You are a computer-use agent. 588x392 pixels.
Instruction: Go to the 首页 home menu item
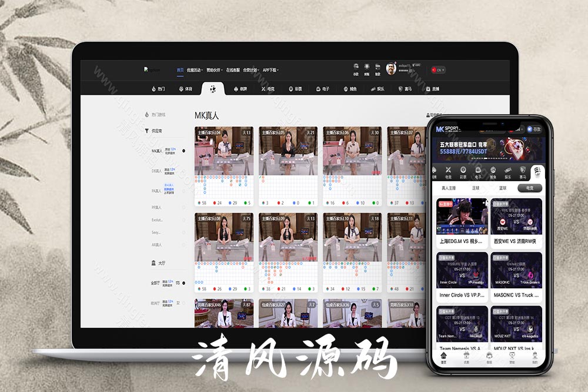click(180, 70)
